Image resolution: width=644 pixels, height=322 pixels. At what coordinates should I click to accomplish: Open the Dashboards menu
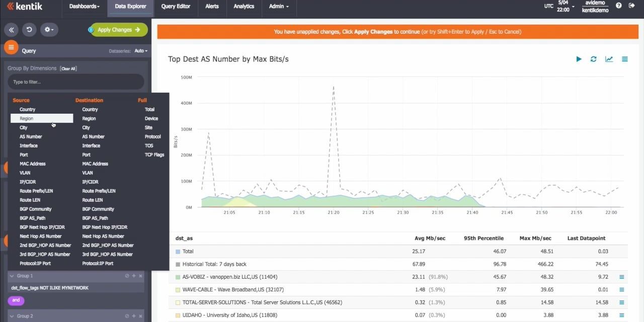(x=84, y=7)
